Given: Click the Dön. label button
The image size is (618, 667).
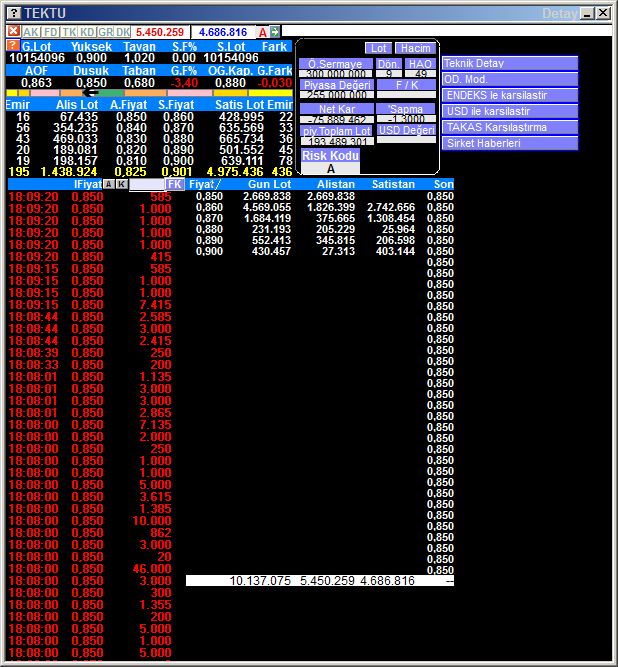Looking at the screenshot, I should (389, 64).
